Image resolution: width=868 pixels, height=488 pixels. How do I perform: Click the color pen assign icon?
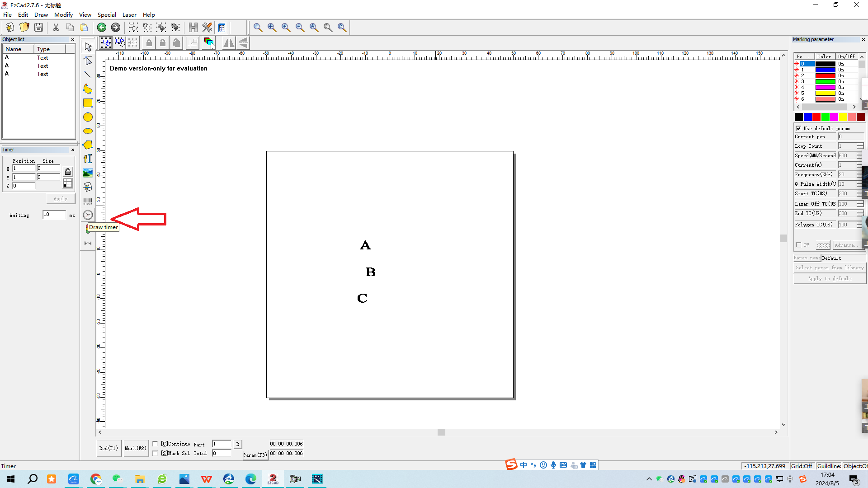pos(209,43)
